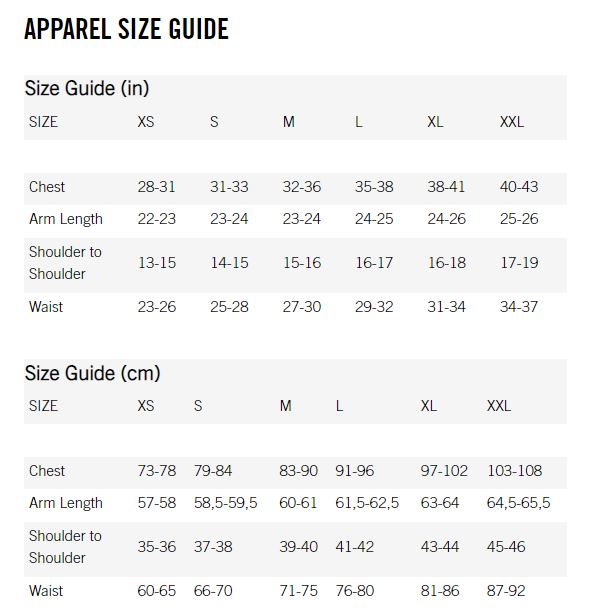Viewport: 596px width, 613px height.
Task: Click the Waist row label in cm table
Action: (46, 591)
